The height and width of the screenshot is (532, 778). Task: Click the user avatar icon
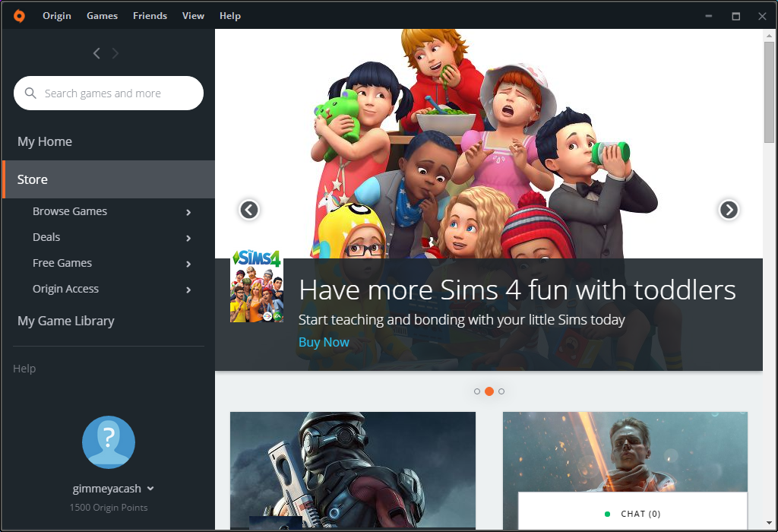108,442
